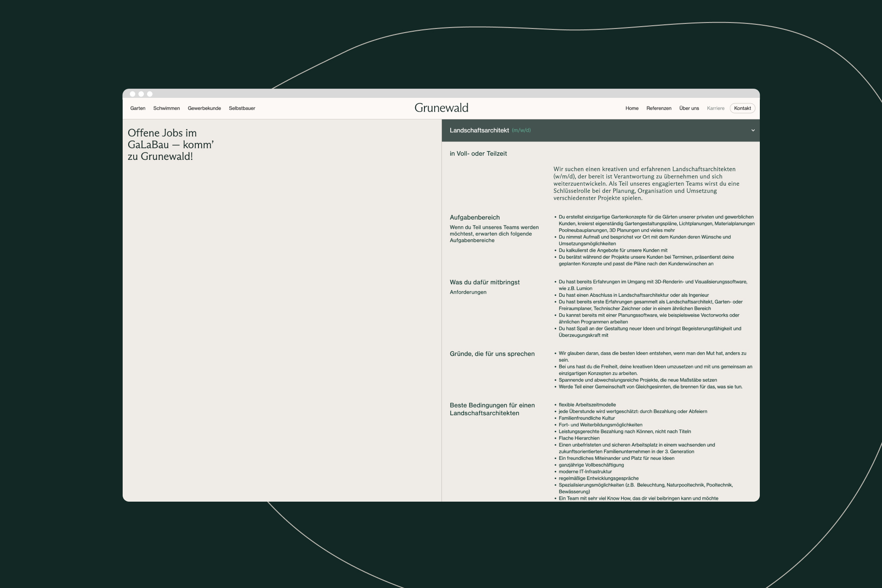Open the Referenzen page
The height and width of the screenshot is (588, 882).
click(659, 108)
